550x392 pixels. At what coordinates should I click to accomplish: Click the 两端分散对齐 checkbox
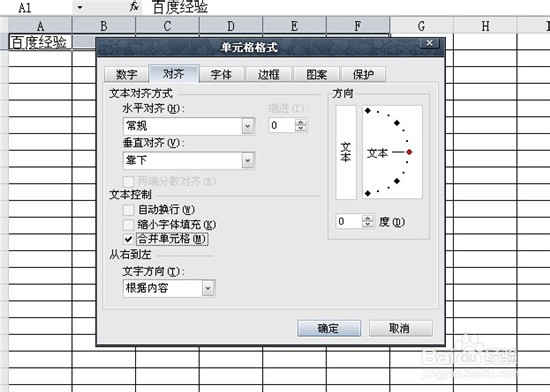[x=128, y=182]
